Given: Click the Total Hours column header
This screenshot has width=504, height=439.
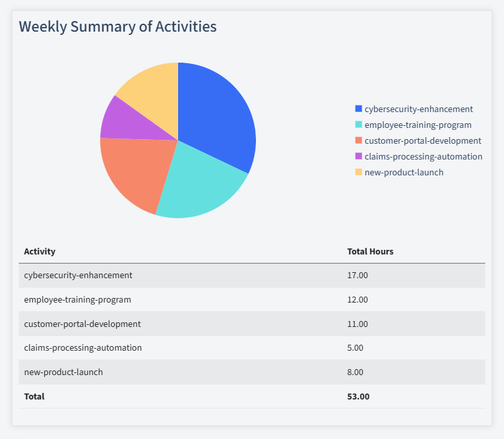Looking at the screenshot, I should point(370,251).
